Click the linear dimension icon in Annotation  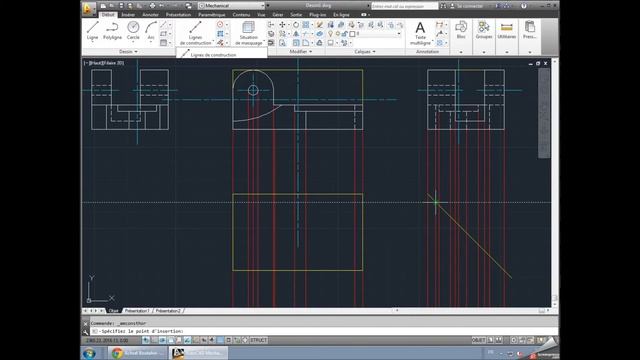(x=440, y=25)
